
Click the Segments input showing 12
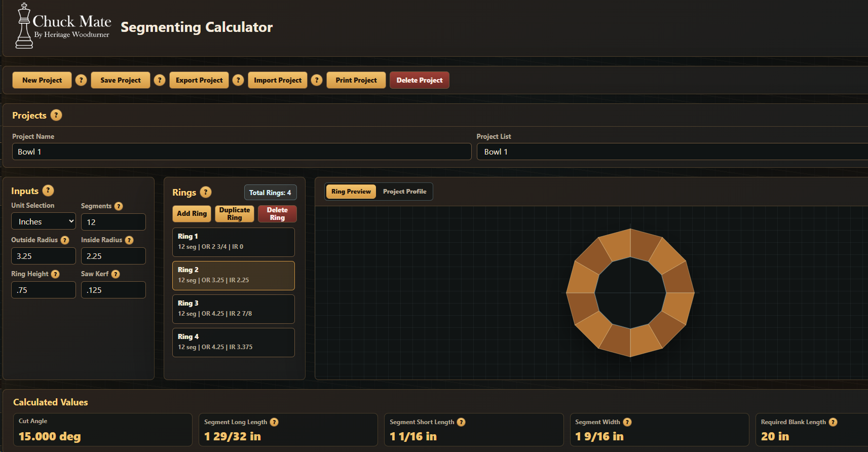[x=114, y=222]
